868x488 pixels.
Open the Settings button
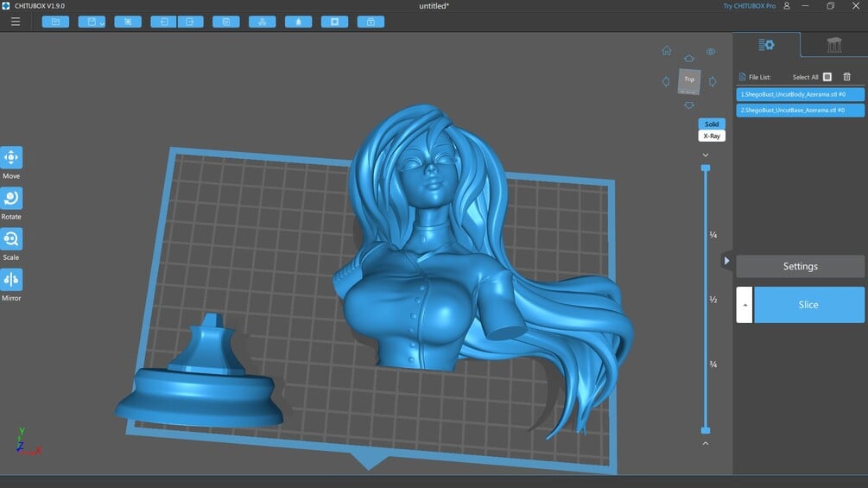[x=800, y=266]
